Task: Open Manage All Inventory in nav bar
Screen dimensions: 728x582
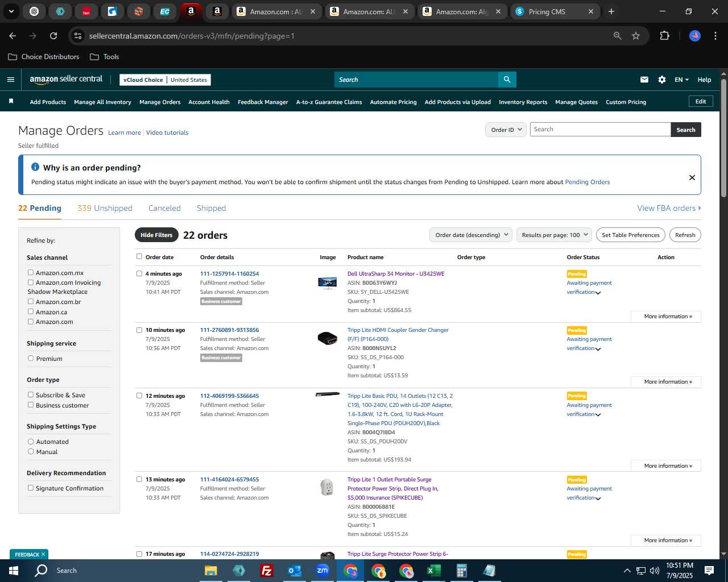Action: (102, 102)
